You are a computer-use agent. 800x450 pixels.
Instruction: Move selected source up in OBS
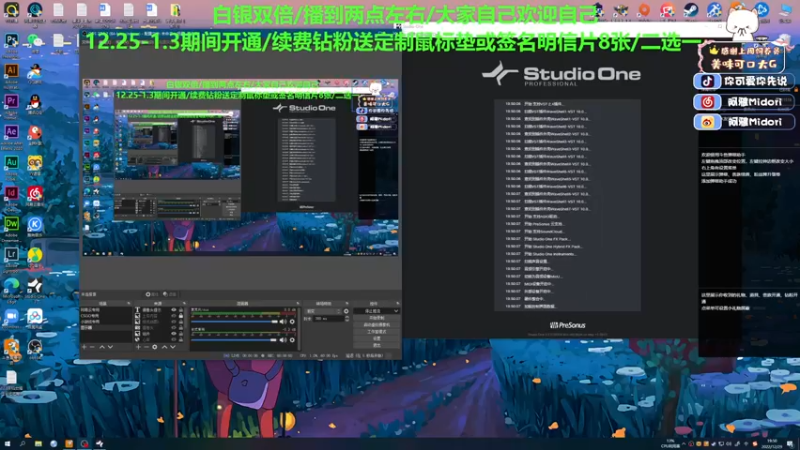pyautogui.click(x=164, y=347)
